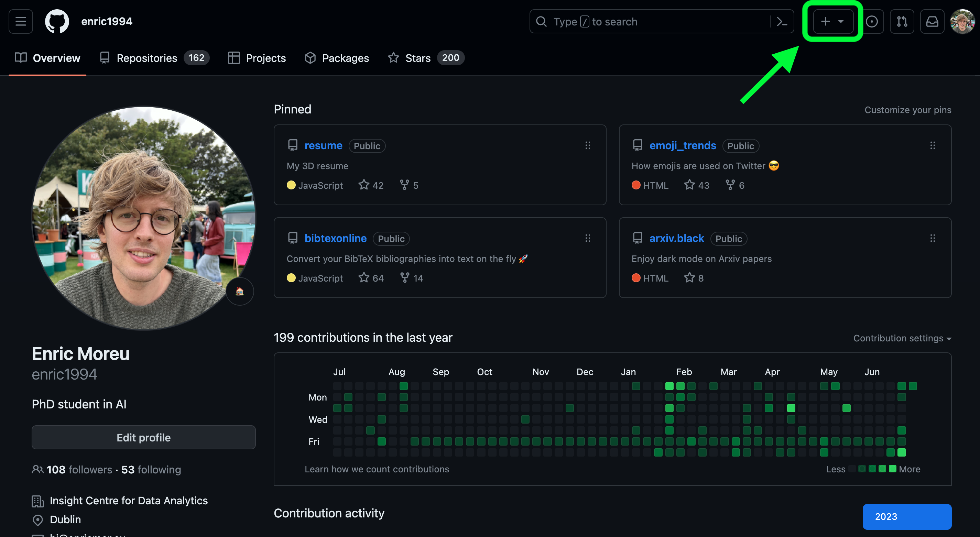Open the hamburger navigation menu
This screenshot has height=537, width=980.
tap(21, 21)
